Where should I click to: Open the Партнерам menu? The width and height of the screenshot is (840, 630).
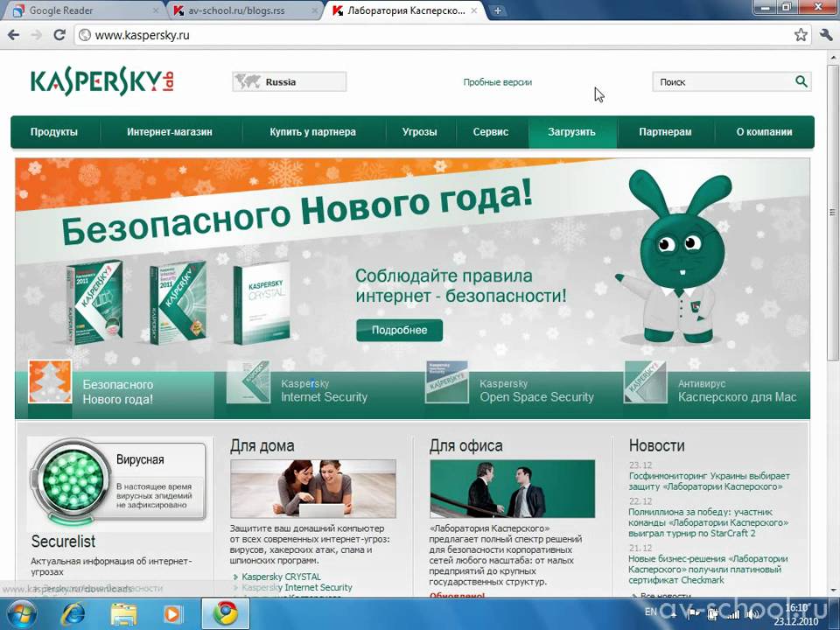665,132
